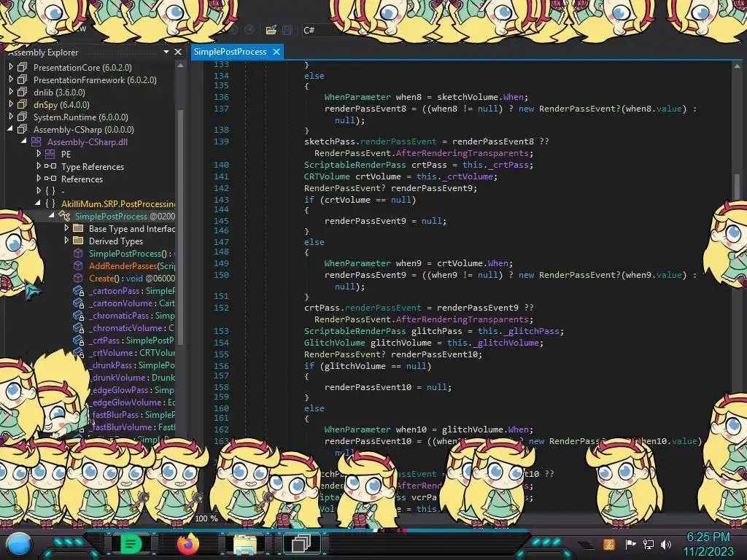747x560 pixels.
Task: Expand the References node
Action: [x=39, y=178]
